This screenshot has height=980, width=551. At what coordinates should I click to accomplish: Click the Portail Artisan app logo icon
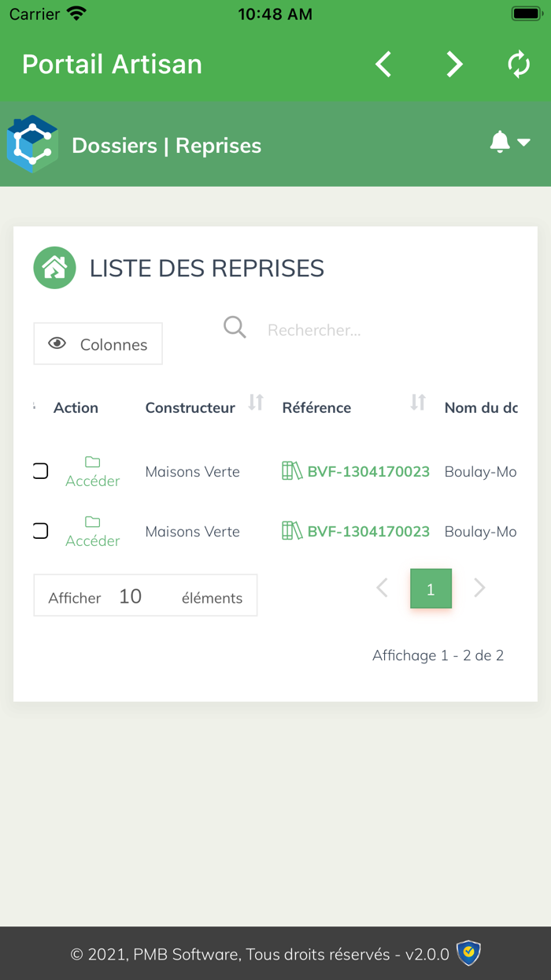coord(31,144)
